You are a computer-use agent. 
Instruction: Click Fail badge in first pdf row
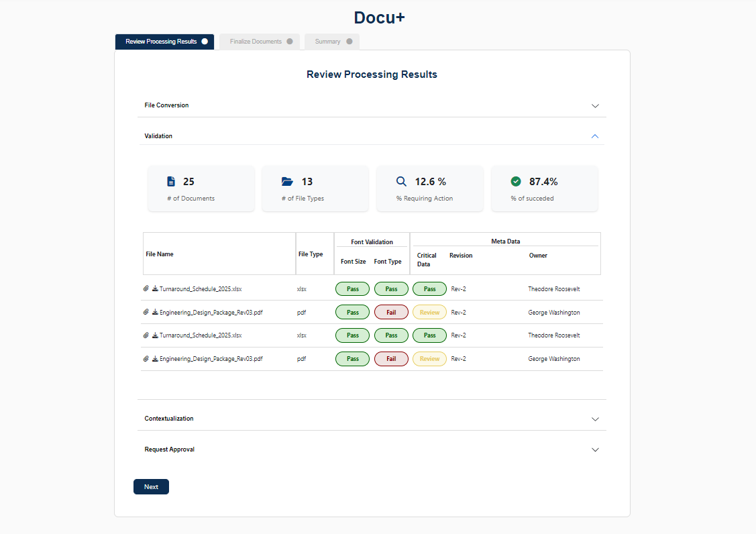click(x=391, y=312)
